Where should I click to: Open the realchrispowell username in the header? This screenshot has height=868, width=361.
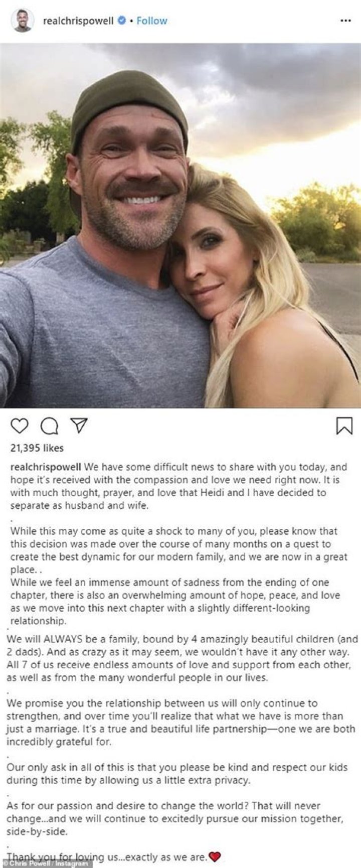tap(78, 21)
